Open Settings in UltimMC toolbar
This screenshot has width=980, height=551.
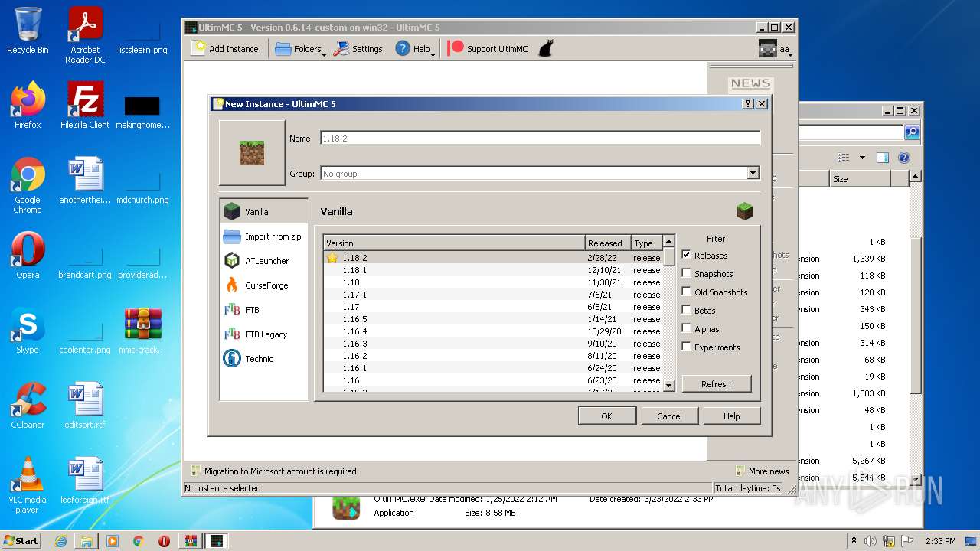click(358, 48)
